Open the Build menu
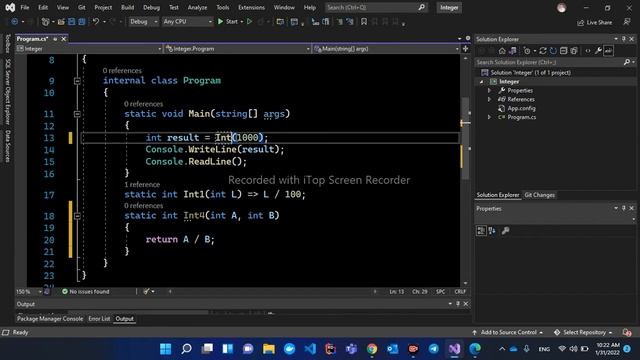 (x=127, y=8)
